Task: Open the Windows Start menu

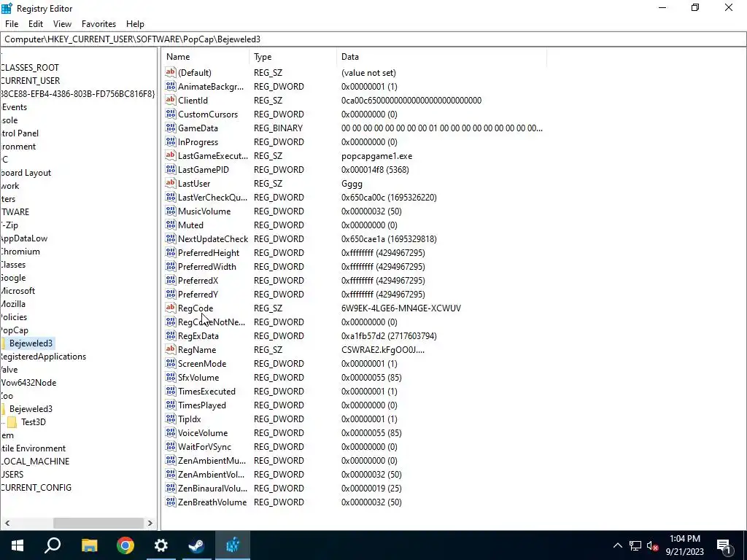Action: click(x=18, y=545)
